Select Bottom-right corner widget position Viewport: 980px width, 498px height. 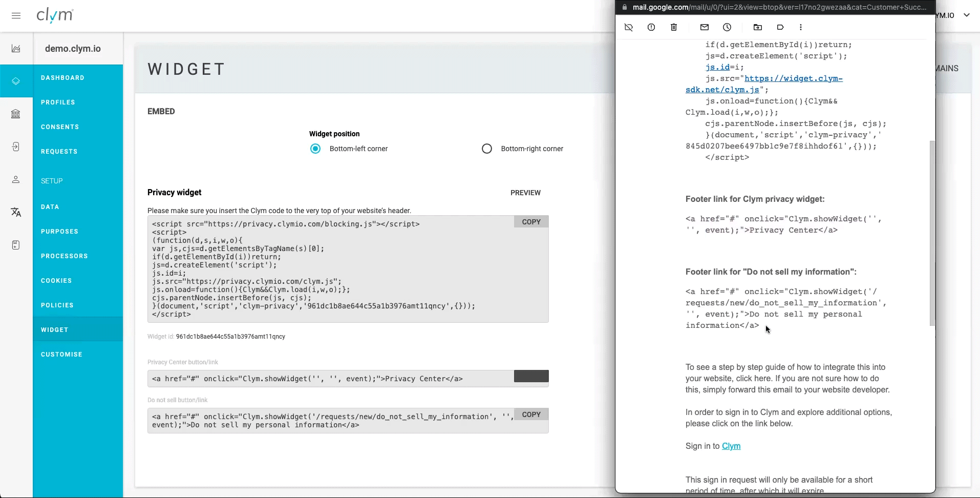point(487,149)
